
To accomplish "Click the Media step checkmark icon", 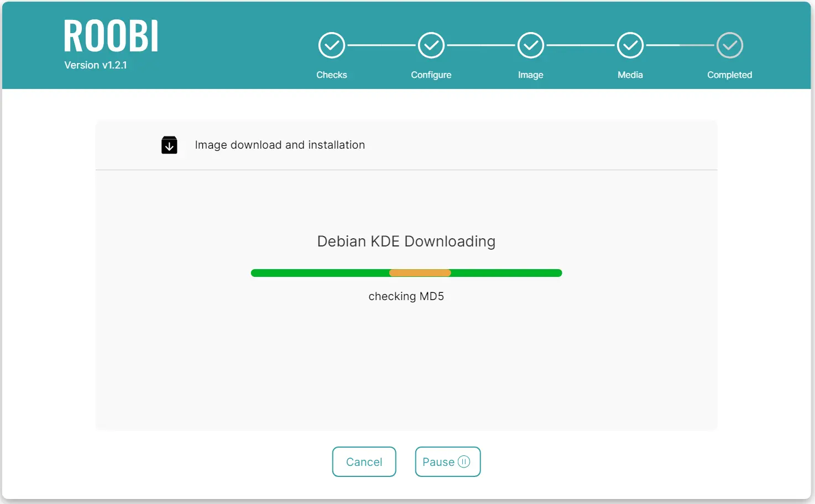I will coord(630,45).
